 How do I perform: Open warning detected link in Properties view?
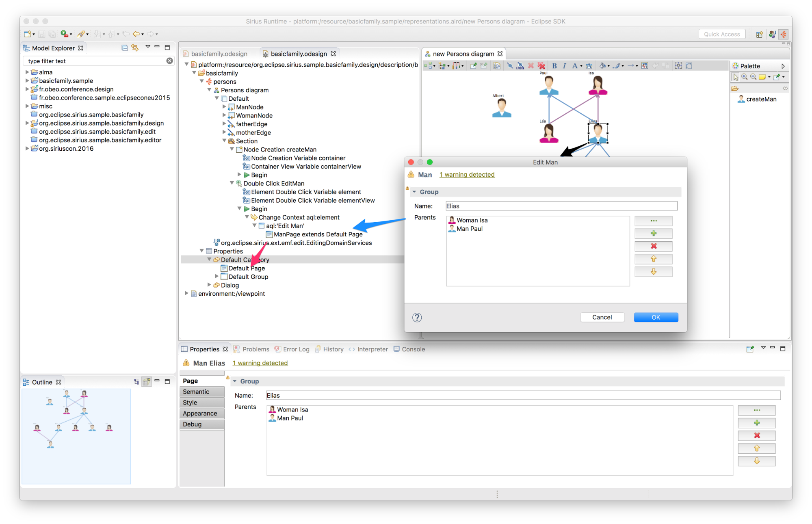(x=260, y=363)
